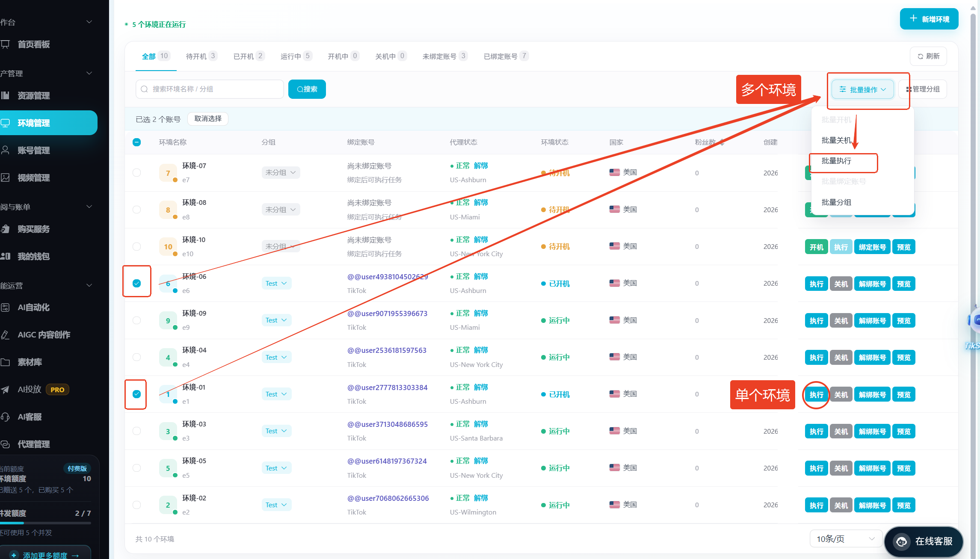Click the 刷新 refresh button

pyautogui.click(x=928, y=56)
